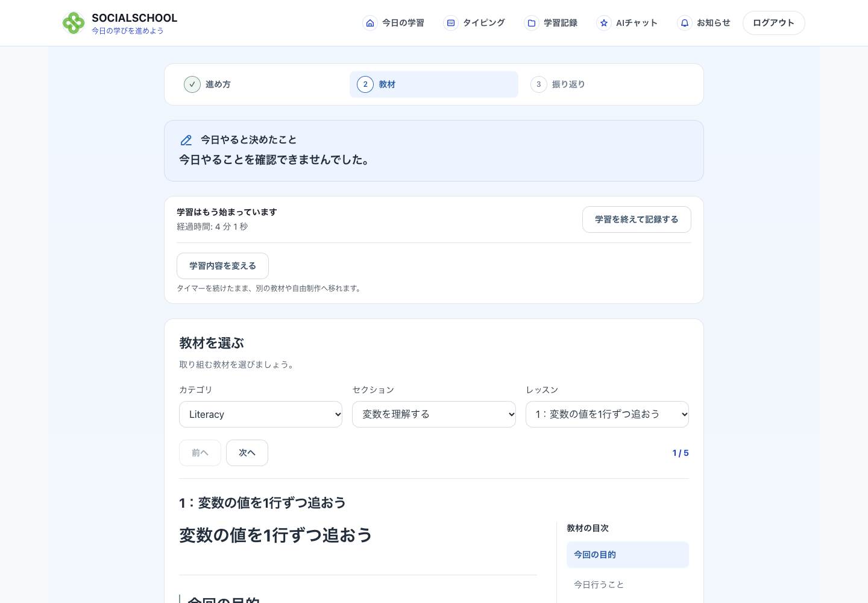Click the SOCIALSCHOOL site title

134,18
